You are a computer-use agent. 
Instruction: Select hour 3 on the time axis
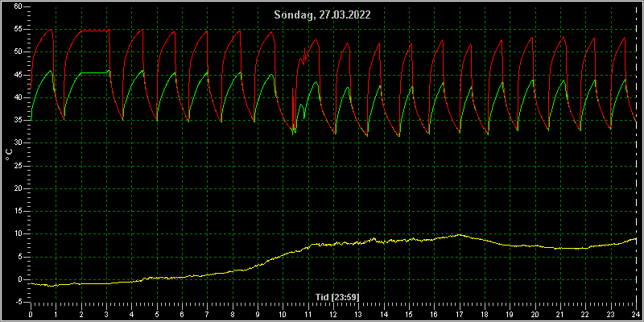click(x=106, y=313)
